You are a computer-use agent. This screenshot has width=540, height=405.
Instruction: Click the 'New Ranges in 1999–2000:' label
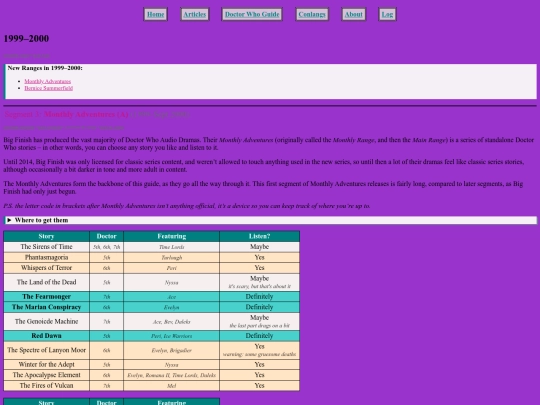pyautogui.click(x=45, y=68)
